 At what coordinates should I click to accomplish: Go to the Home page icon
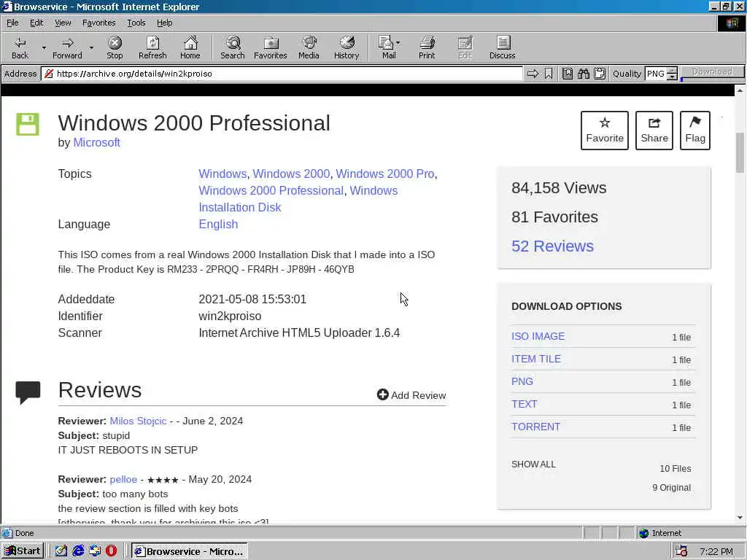pyautogui.click(x=190, y=47)
